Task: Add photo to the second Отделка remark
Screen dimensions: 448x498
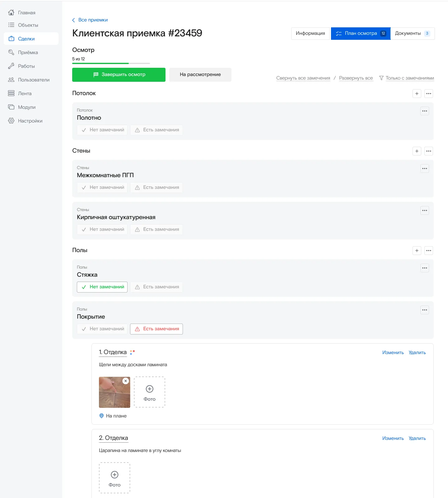Action: click(x=114, y=478)
